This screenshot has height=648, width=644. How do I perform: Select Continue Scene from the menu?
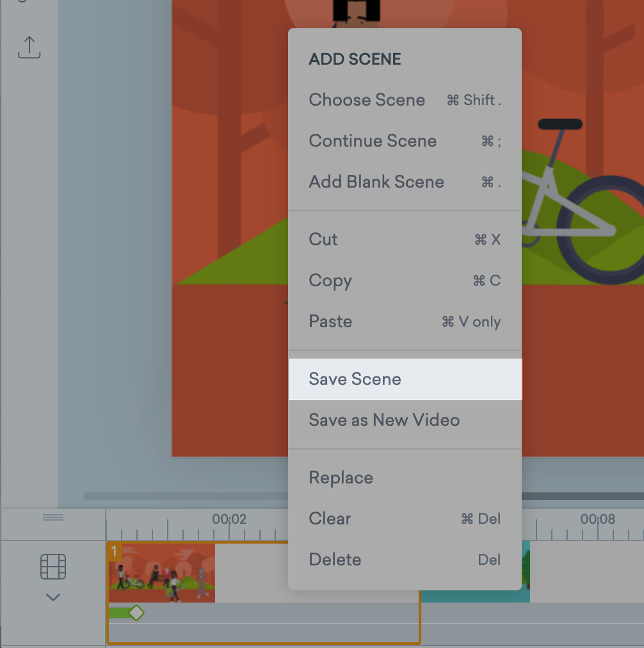click(373, 141)
